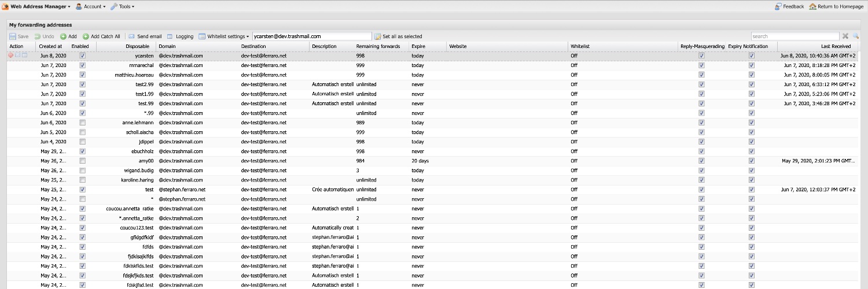Click remaining forwards value 984
868x289 pixels.
coord(361,161)
